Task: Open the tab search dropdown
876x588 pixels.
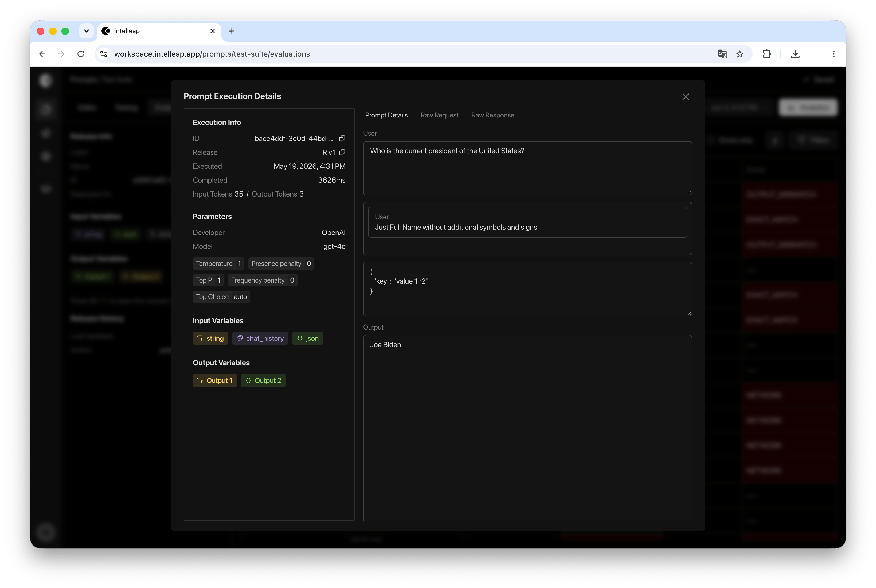Action: [x=86, y=31]
